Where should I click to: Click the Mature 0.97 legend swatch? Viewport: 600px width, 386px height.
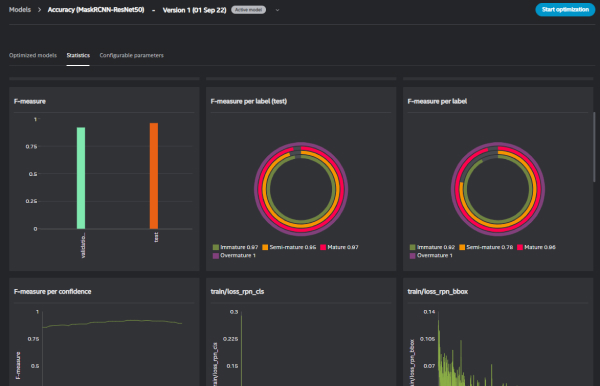pyautogui.click(x=323, y=247)
